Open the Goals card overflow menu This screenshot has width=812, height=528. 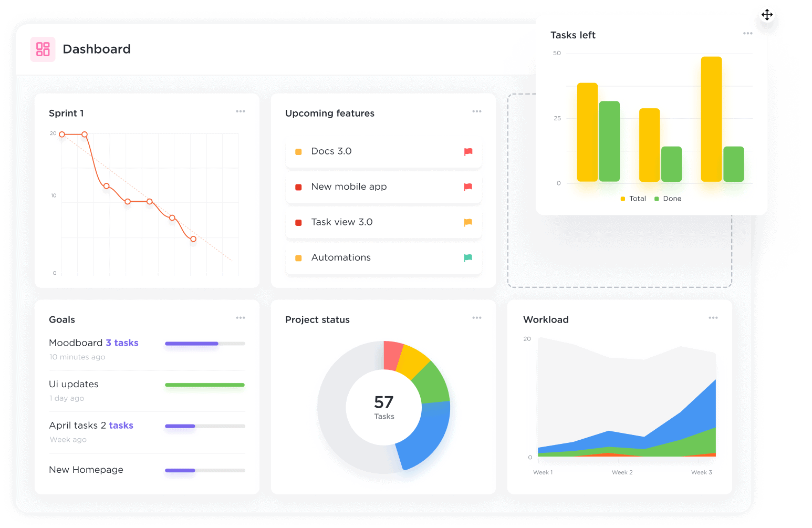pyautogui.click(x=241, y=317)
